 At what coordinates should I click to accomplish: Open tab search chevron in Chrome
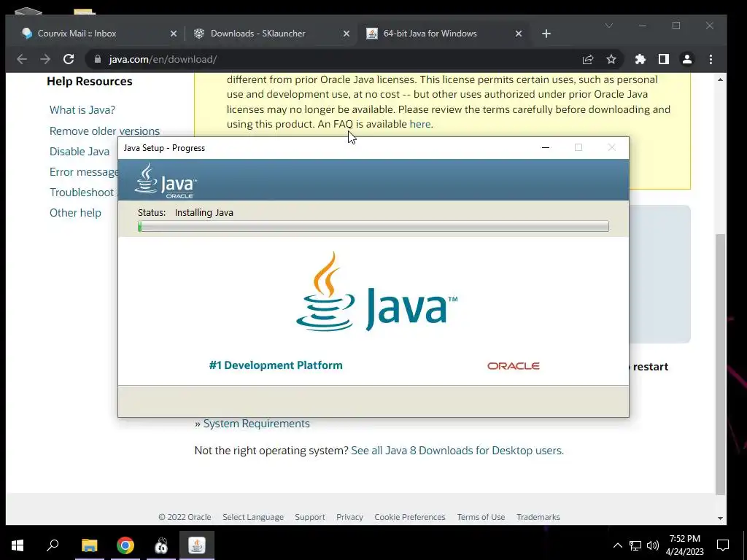[609, 26]
